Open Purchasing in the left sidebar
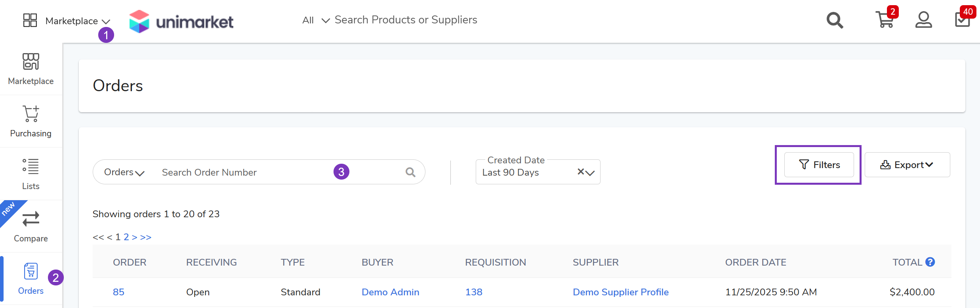This screenshot has height=308, width=980. 31,121
